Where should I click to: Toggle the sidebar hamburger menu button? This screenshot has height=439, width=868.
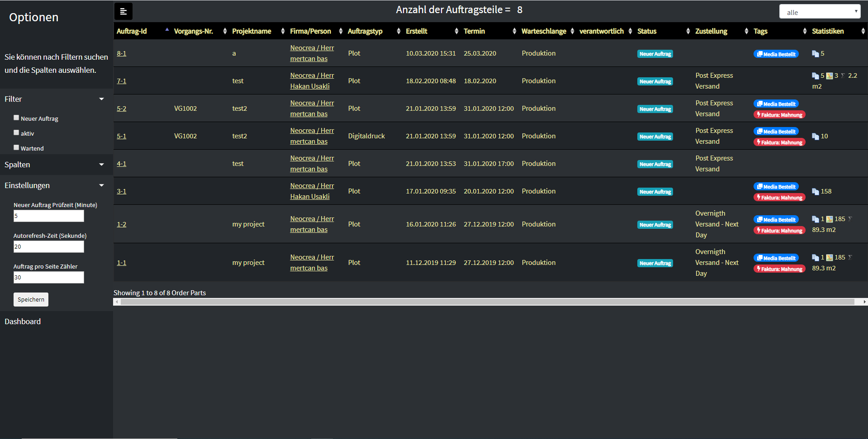123,11
